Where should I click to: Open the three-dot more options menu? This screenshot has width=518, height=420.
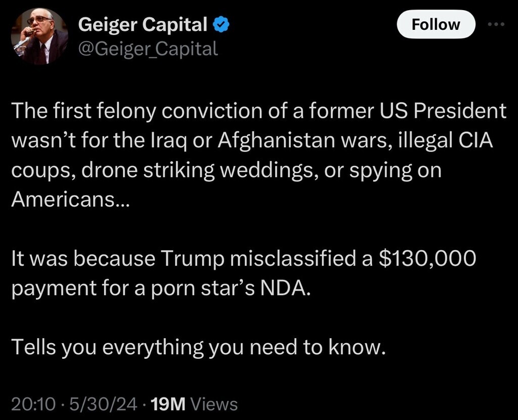point(497,24)
